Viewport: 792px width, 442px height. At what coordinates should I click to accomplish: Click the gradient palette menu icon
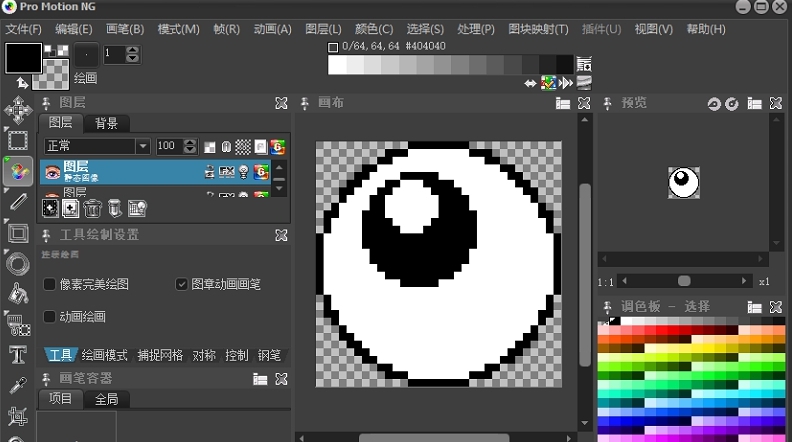click(x=584, y=64)
